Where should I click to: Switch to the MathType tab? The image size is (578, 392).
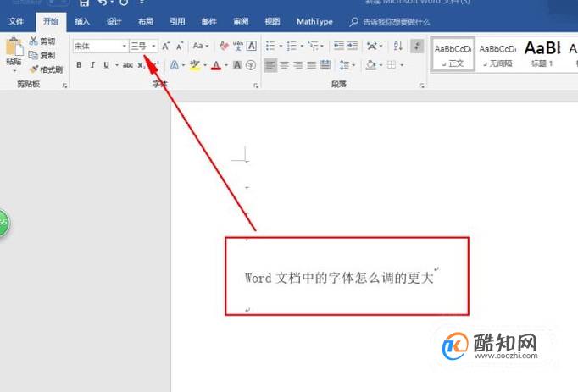pyautogui.click(x=314, y=22)
